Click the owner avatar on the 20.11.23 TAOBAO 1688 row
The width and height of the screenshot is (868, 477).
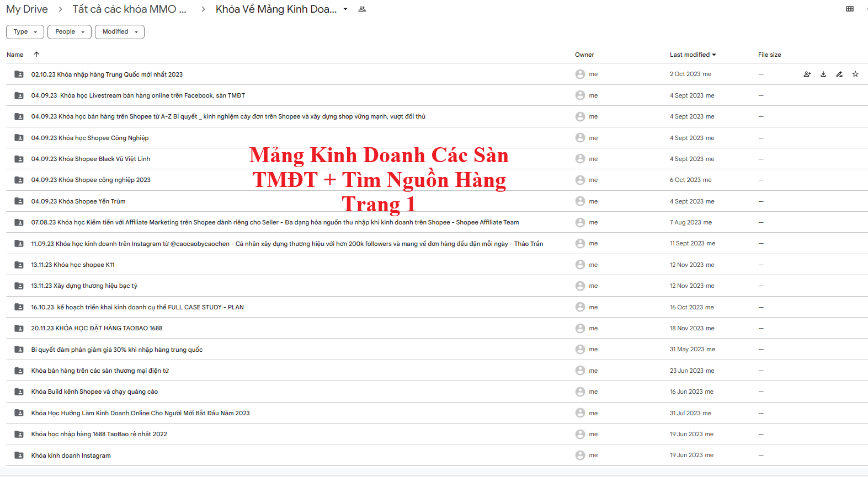[x=580, y=328]
